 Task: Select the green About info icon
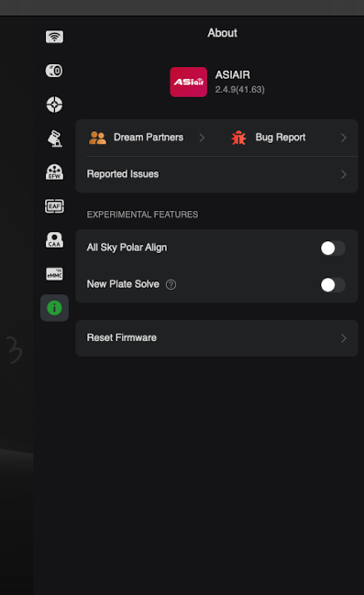point(54,308)
